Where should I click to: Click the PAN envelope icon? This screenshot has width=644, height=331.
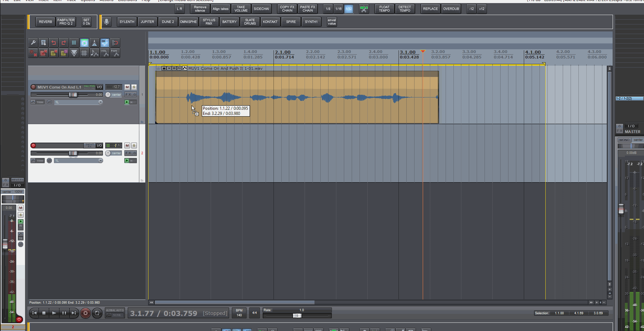point(115,53)
